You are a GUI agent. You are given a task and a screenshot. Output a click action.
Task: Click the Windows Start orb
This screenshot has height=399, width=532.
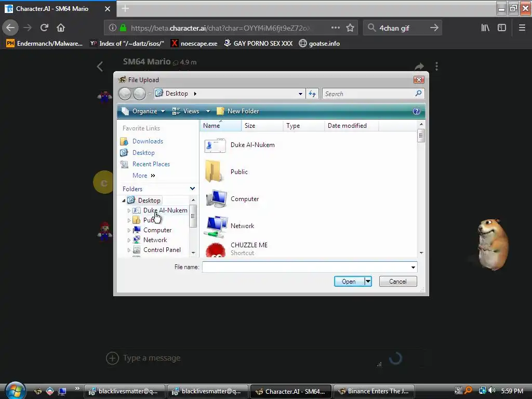(15, 390)
